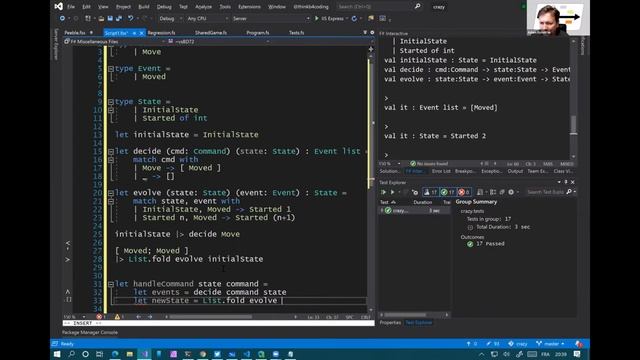Click the Open File folder icon
The image size is (640, 360).
point(101,18)
